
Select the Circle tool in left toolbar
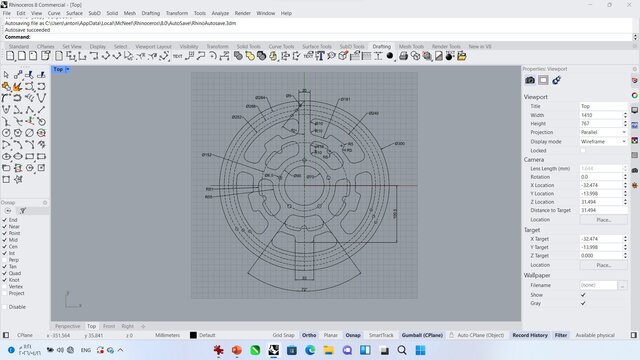[6, 133]
